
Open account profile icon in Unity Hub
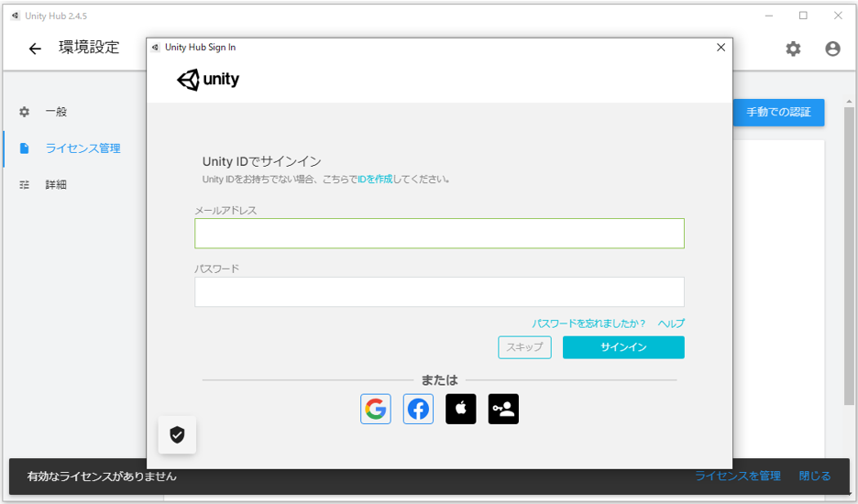(x=833, y=49)
